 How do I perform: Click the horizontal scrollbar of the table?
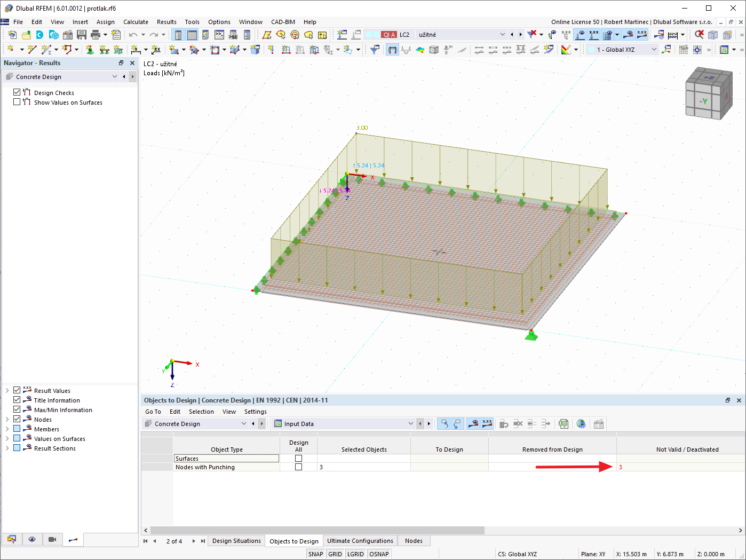318,531
